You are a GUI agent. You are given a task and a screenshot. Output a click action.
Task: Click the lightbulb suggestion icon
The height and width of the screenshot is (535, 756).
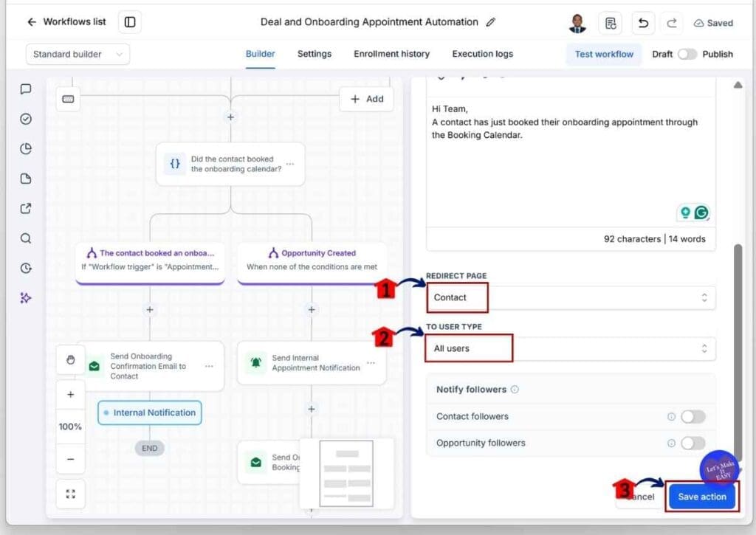coord(685,212)
